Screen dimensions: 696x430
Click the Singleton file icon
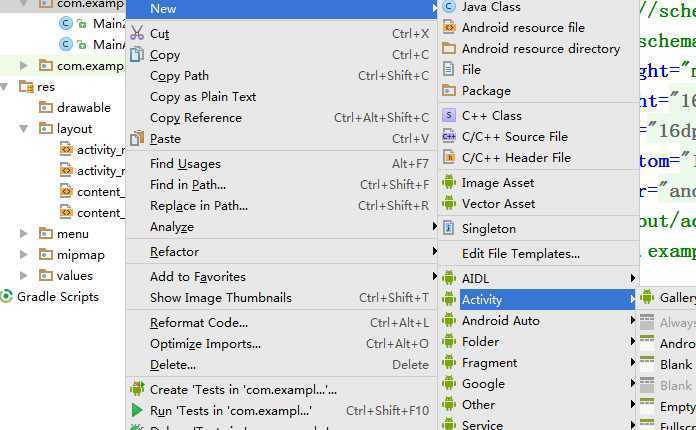449,228
